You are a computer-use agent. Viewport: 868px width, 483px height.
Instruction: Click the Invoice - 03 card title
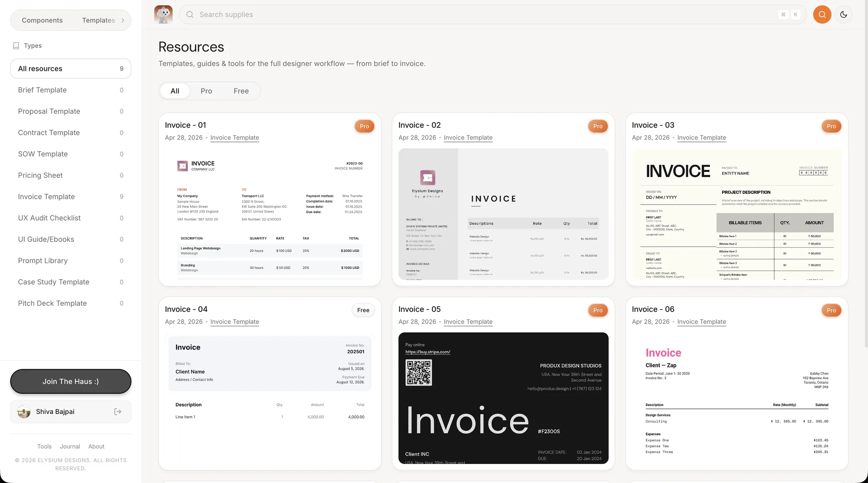pyautogui.click(x=653, y=125)
